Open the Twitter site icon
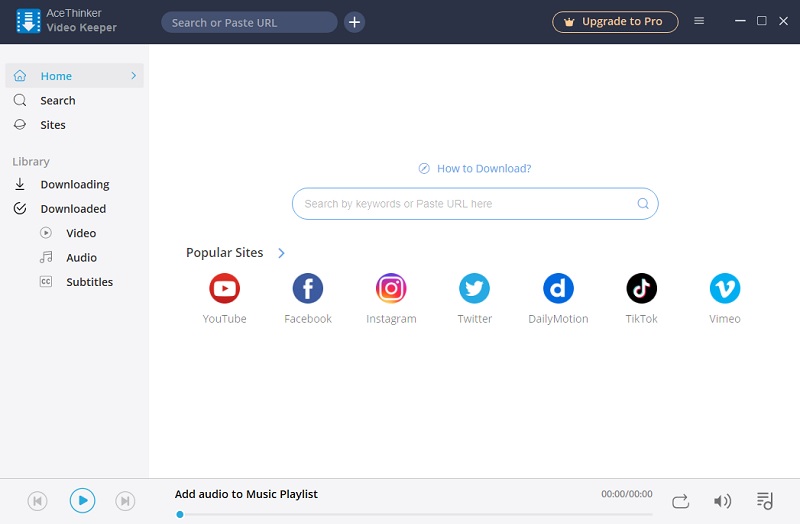The image size is (800, 524). coord(474,289)
